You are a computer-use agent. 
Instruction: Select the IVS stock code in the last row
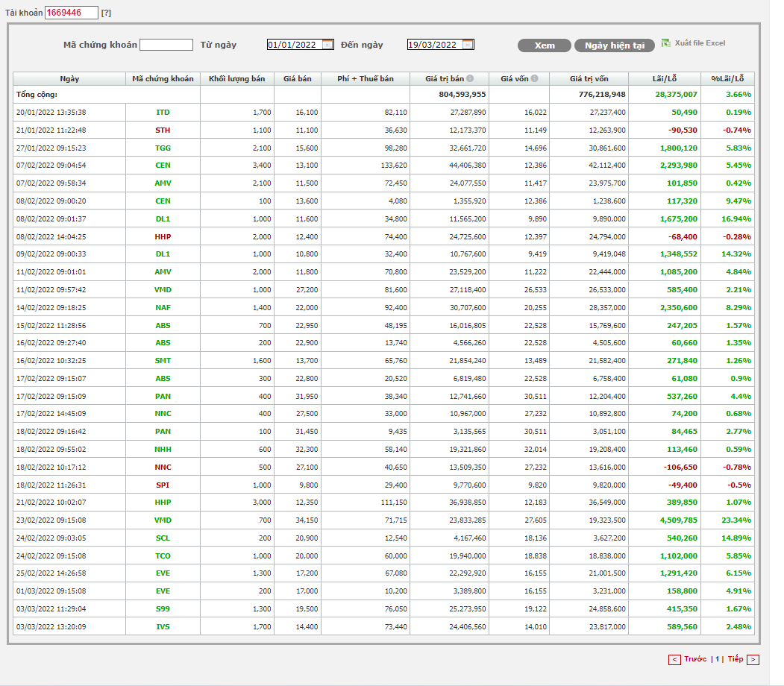point(163,627)
